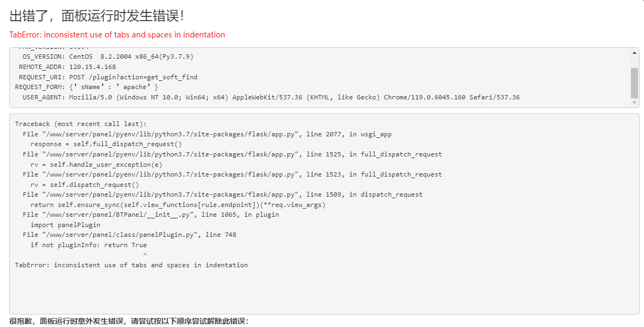The image size is (644, 327).
Task: Click the scroll down arrow in the info box
Action: tap(635, 103)
